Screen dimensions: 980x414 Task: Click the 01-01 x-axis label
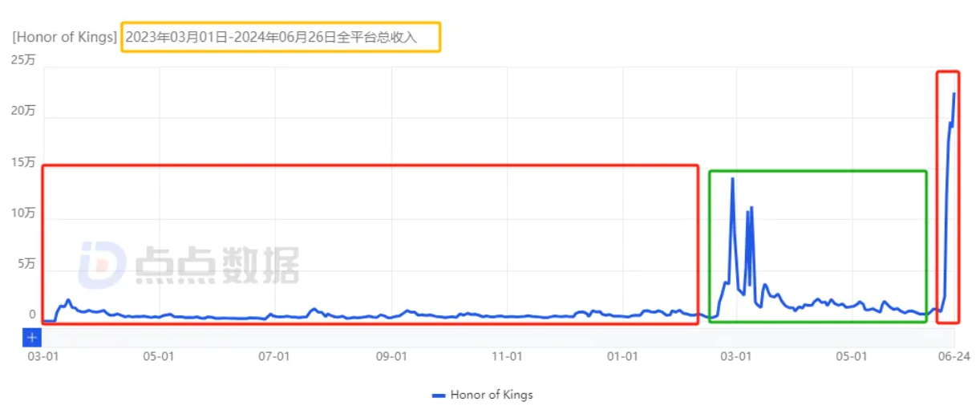(623, 356)
